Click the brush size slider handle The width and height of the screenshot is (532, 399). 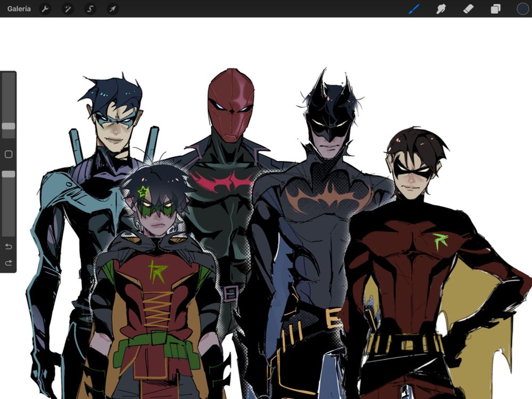pyautogui.click(x=9, y=126)
